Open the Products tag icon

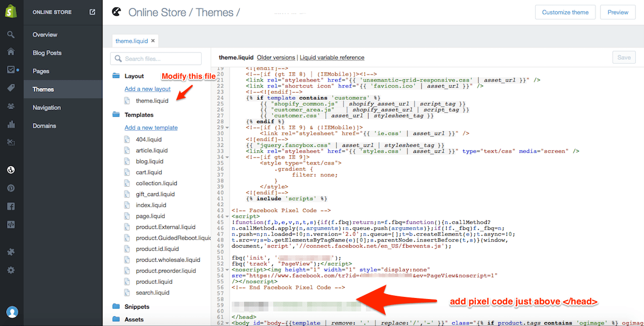point(11,87)
